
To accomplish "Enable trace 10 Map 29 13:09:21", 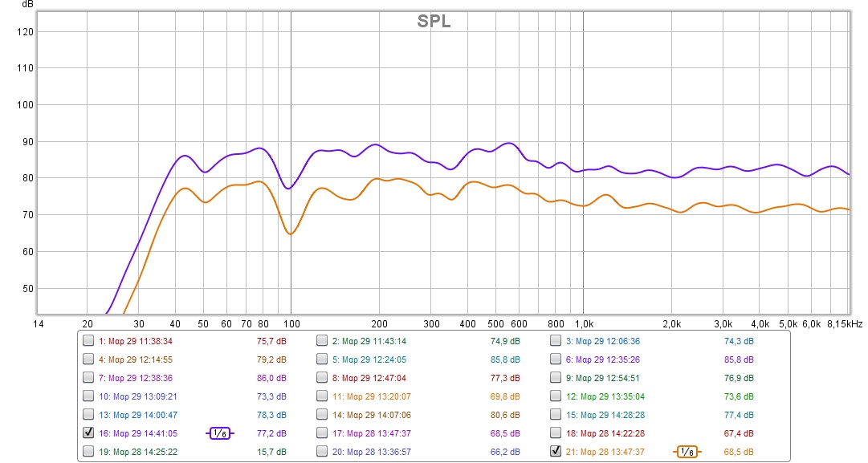I will tap(88, 396).
